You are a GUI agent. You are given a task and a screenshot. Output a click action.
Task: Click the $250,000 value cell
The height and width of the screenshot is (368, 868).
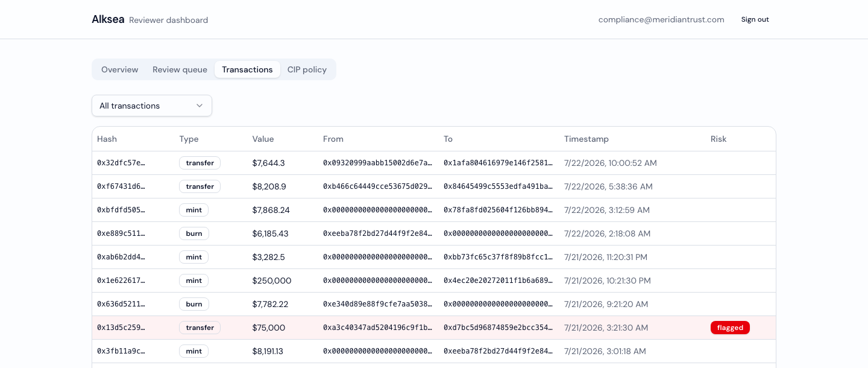[x=272, y=281]
